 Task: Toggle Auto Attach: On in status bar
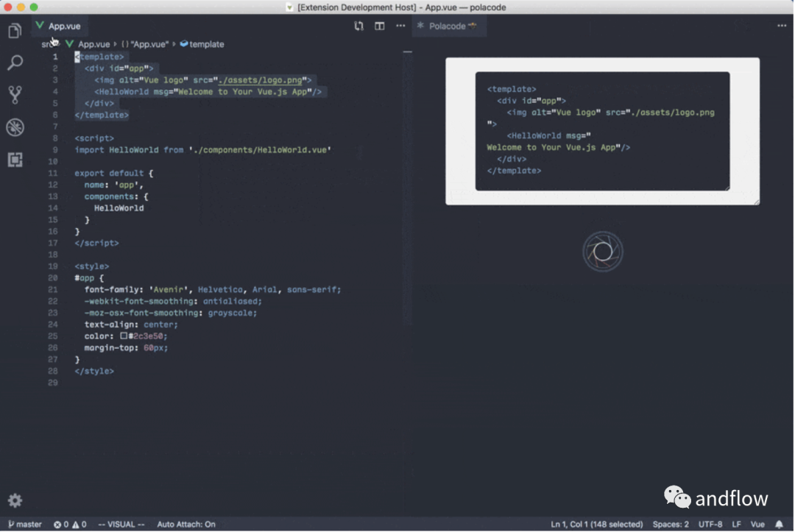(x=186, y=525)
